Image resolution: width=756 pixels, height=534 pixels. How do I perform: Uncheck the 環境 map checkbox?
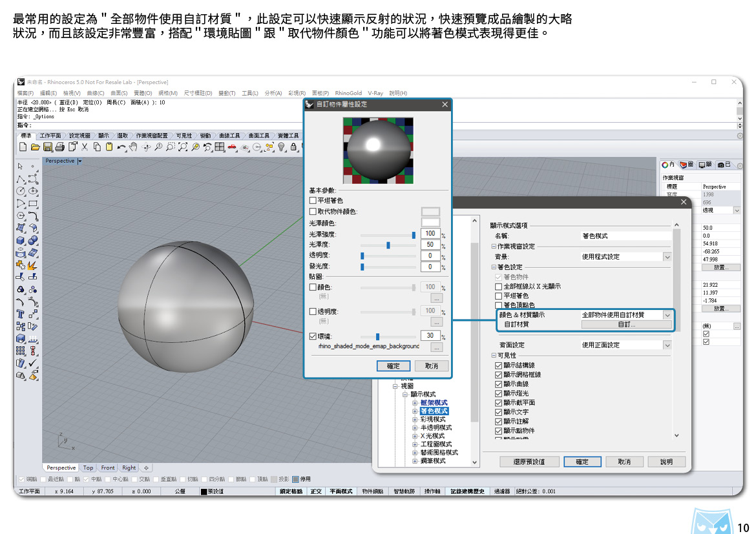[x=313, y=336]
